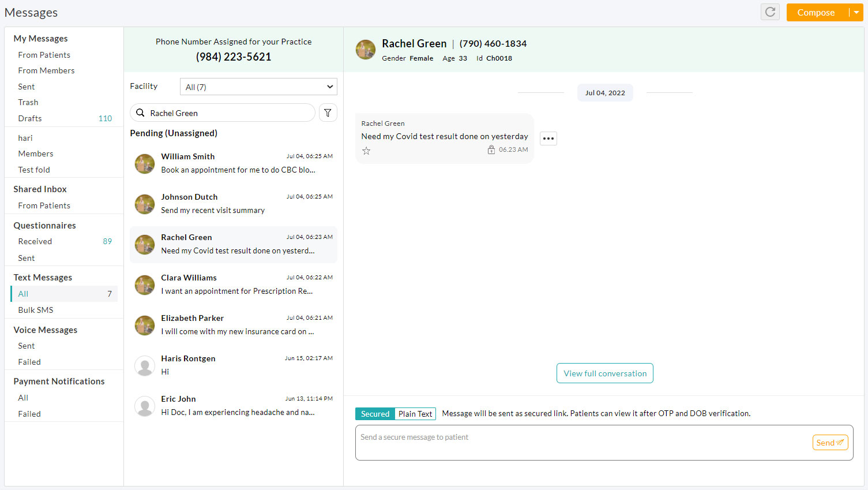Image resolution: width=868 pixels, height=490 pixels.
Task: Open the Facility dropdown showing All (7)
Action: 258,87
